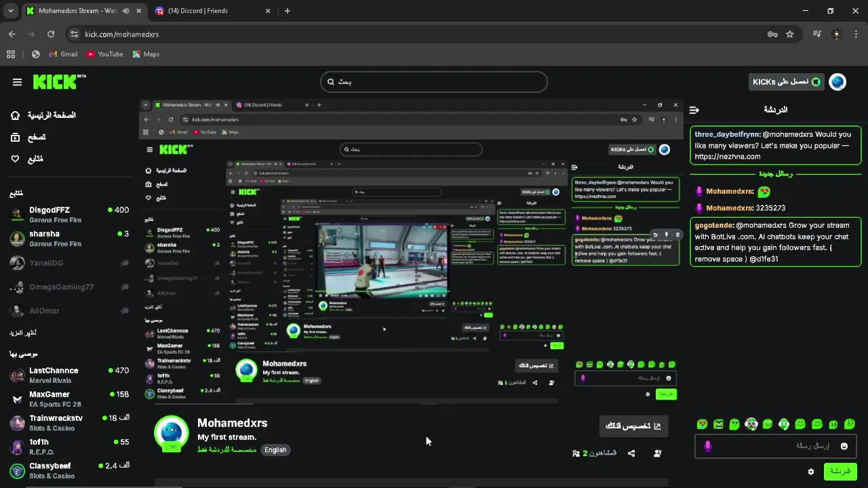
Task: Open recommended channel Trainwreckstv
Action: click(x=69, y=423)
